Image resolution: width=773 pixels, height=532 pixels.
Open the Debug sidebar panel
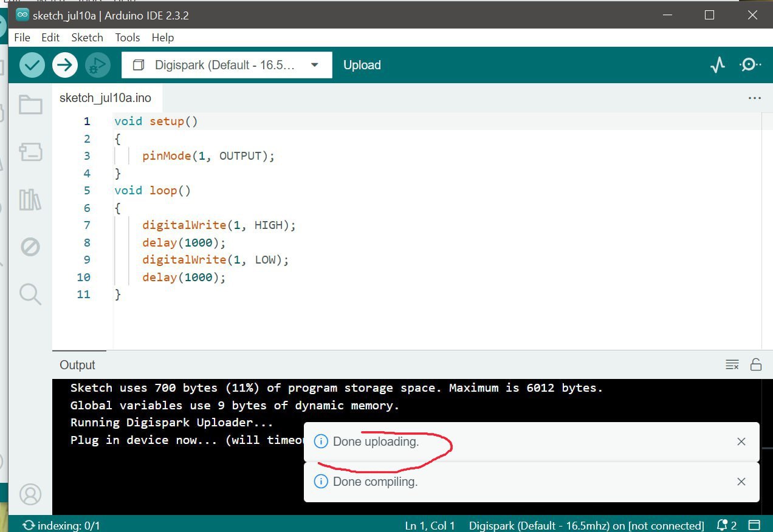[x=30, y=247]
